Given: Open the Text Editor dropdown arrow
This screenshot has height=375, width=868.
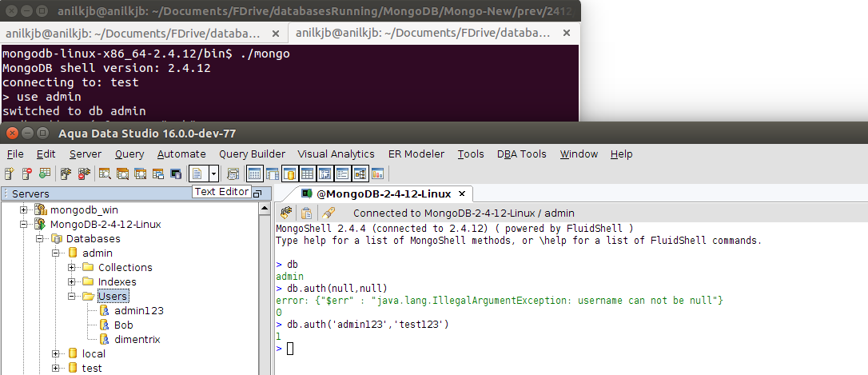Looking at the screenshot, I should tap(213, 174).
